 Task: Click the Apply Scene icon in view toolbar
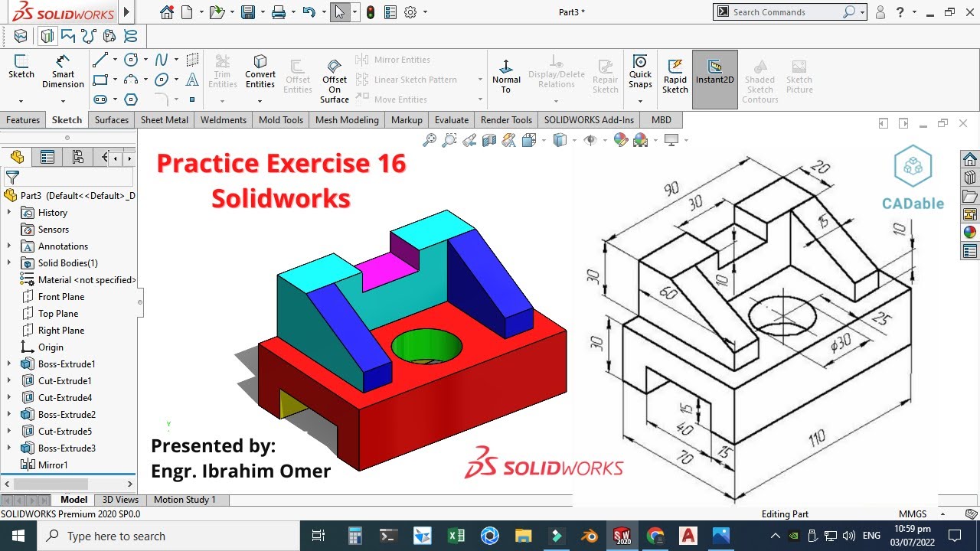tap(641, 140)
